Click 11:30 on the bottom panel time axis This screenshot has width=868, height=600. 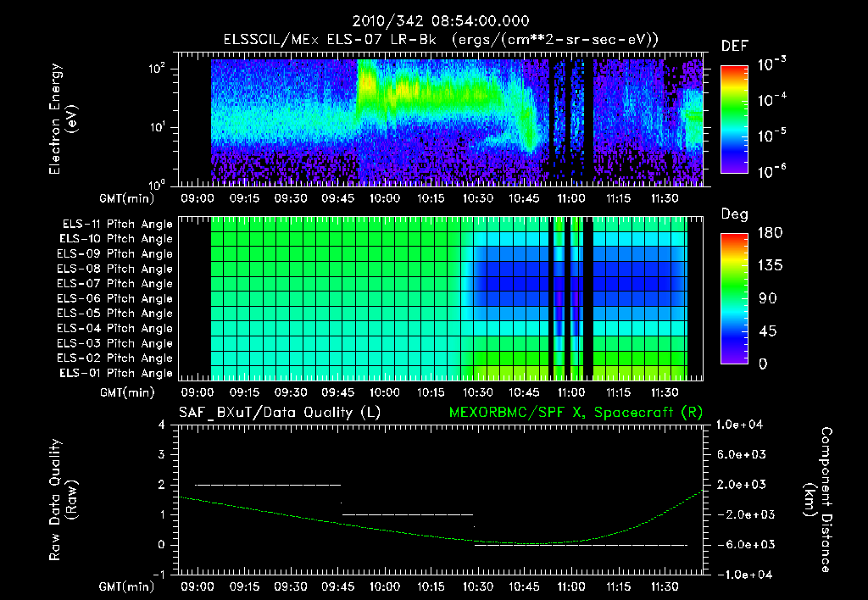click(665, 586)
